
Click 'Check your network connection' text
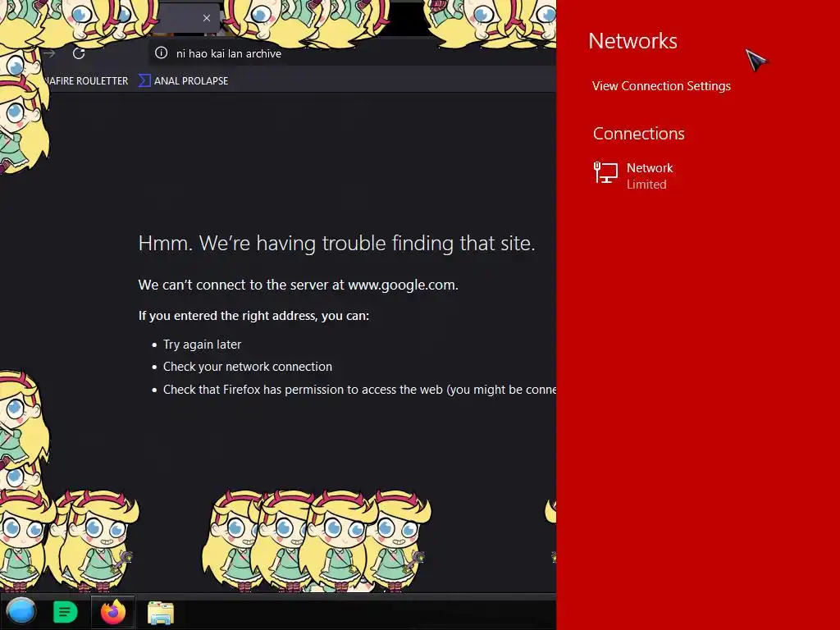tap(248, 367)
